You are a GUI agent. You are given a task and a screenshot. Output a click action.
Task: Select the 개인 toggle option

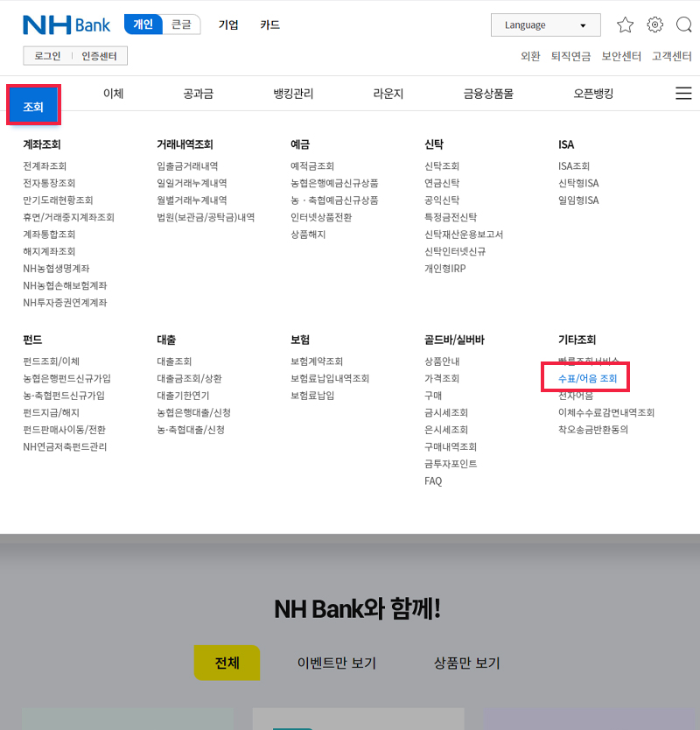[x=143, y=25]
